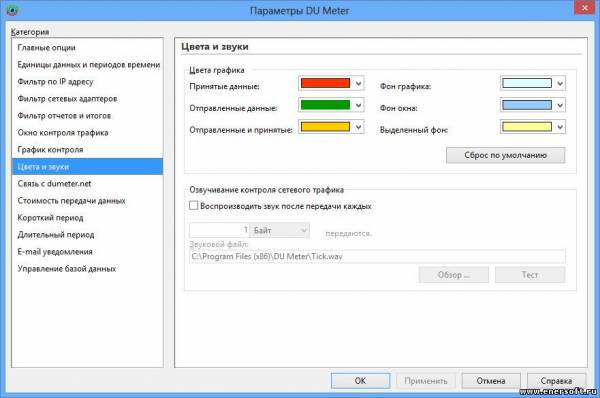The height and width of the screenshot is (398, 600).
Task: Click the Обзор browse button
Action: (x=454, y=275)
